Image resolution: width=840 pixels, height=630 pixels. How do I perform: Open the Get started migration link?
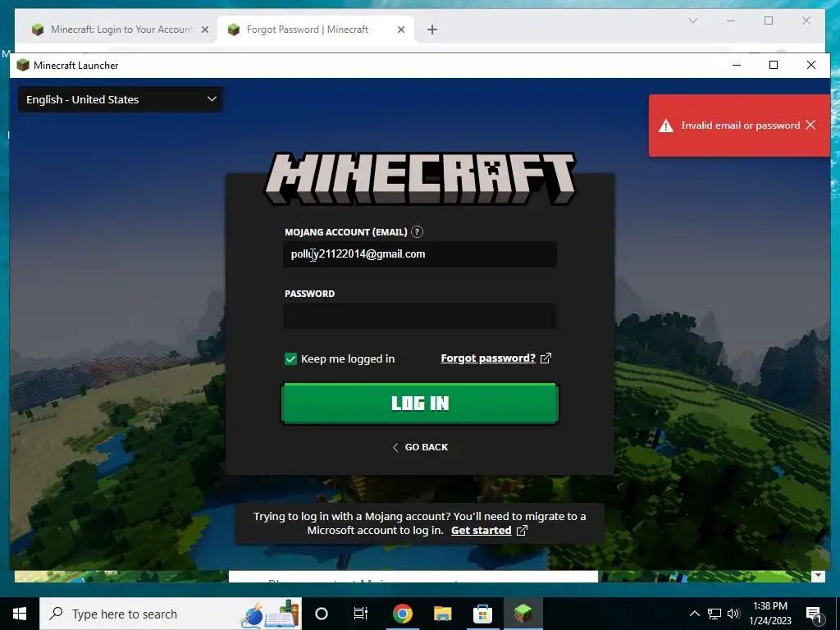coord(481,531)
